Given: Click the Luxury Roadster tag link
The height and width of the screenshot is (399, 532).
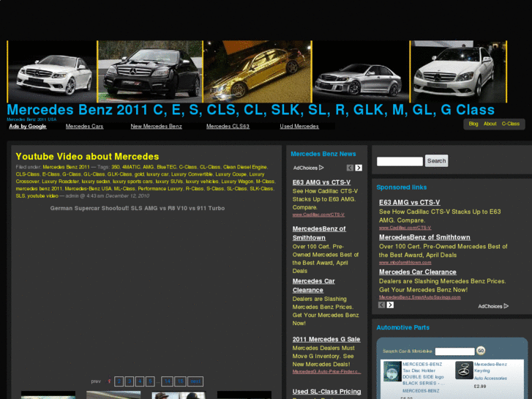Looking at the screenshot, I should (x=60, y=182).
